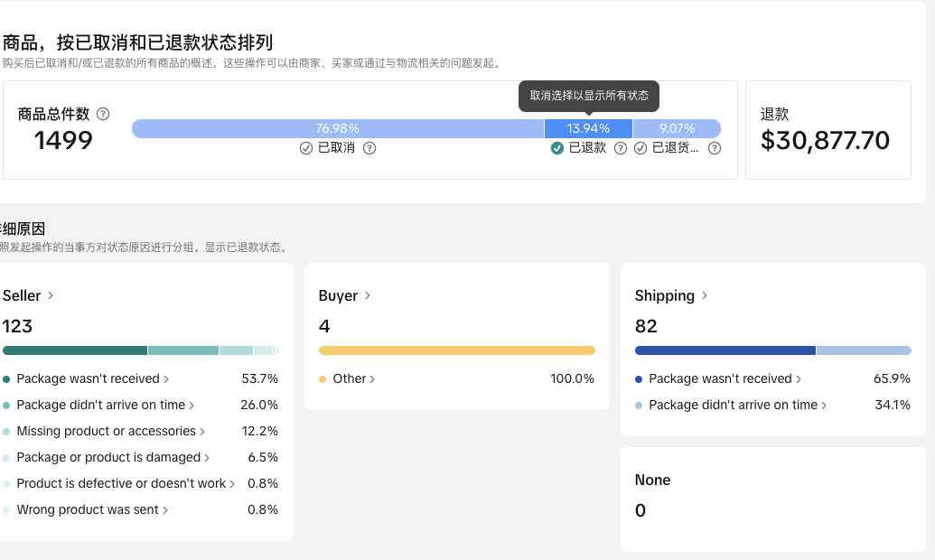Viewport: 935px width, 560px height.
Task: Click help icon next to 已退货
Action: pos(715,148)
